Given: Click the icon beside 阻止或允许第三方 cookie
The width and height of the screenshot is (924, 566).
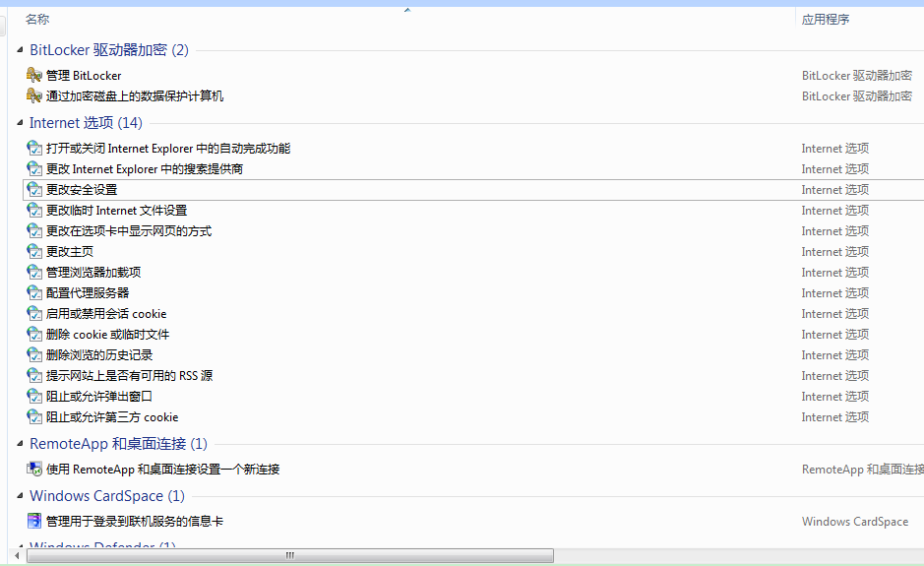Looking at the screenshot, I should pos(34,416).
